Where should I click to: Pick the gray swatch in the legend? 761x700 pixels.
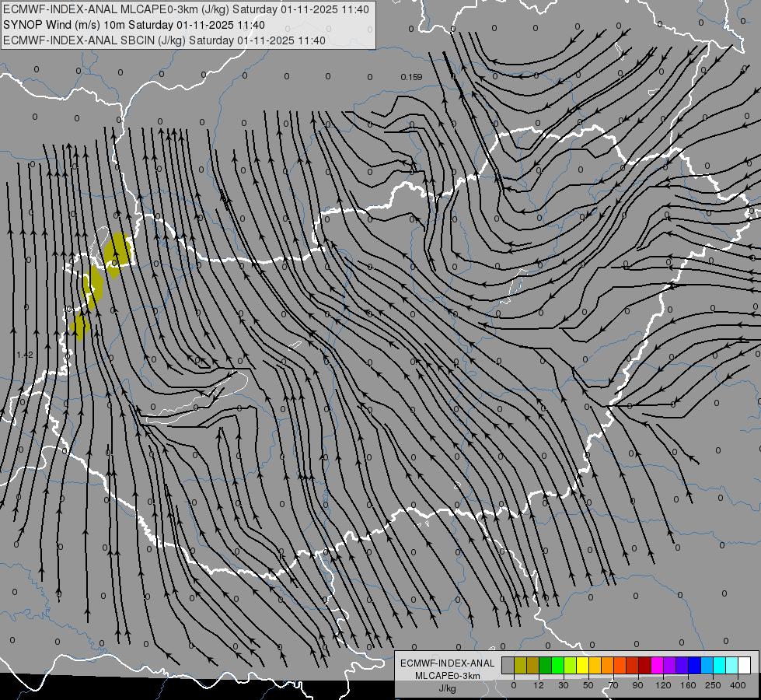(508, 666)
